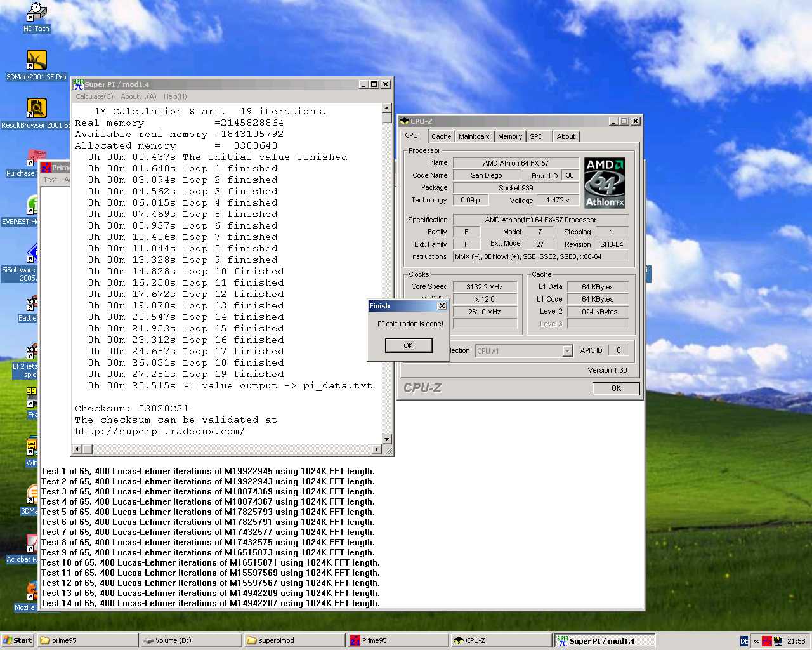Click the Level 2 1024 KBytes field
Viewport: 812px width, 650px height.
click(598, 312)
